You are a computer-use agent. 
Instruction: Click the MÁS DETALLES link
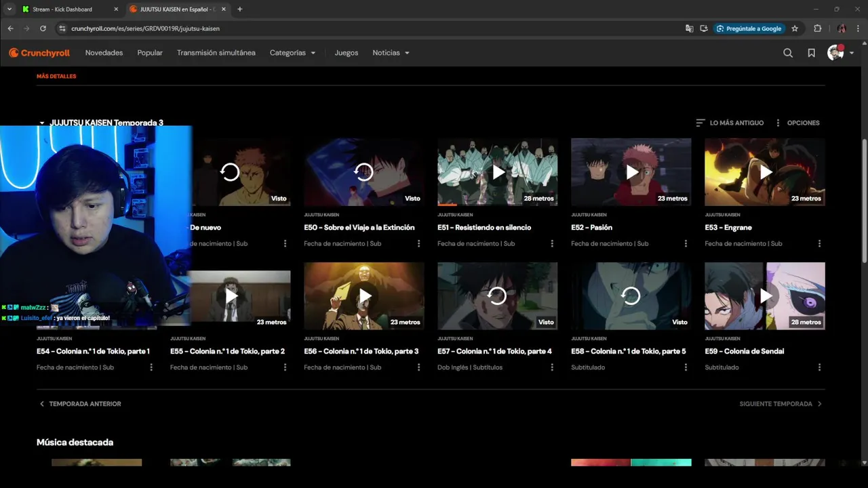[x=56, y=77]
